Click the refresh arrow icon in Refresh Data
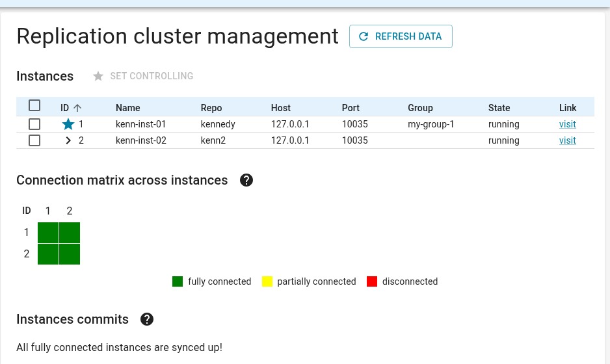This screenshot has width=610, height=364. coord(364,36)
